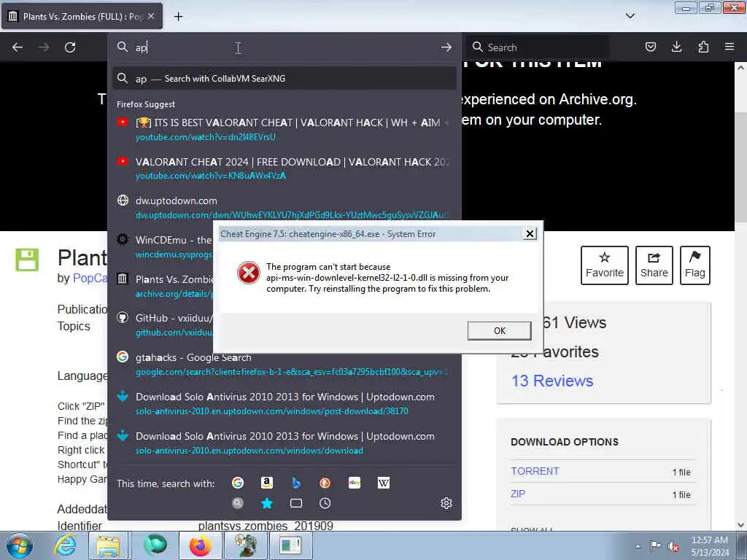Open the Plants vs. Zombies taskbar icon
This screenshot has width=747, height=560.
245,545
